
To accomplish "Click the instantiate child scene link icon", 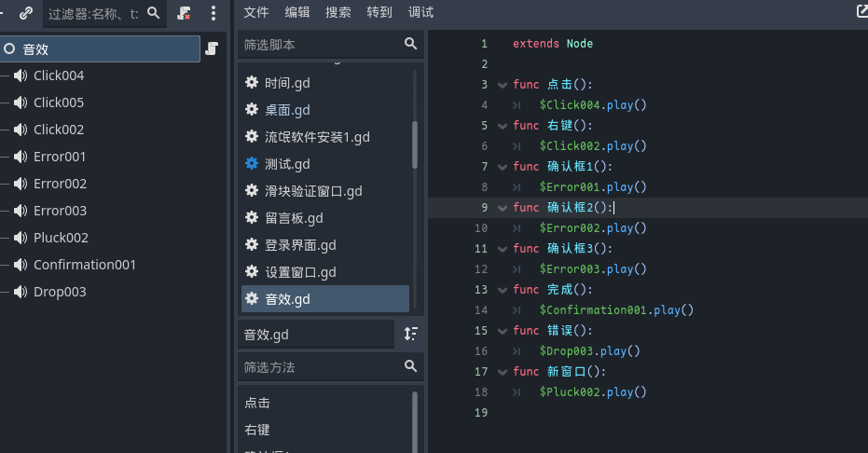I will click(x=26, y=13).
